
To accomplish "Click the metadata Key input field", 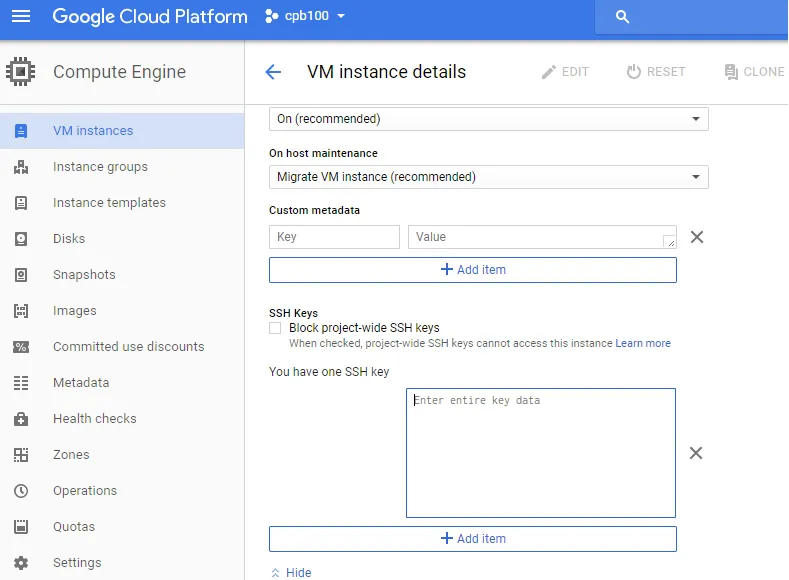I will coord(334,237).
